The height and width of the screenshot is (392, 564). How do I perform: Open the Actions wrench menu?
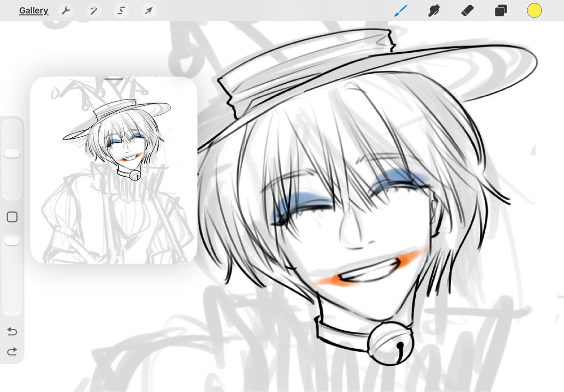coord(65,10)
